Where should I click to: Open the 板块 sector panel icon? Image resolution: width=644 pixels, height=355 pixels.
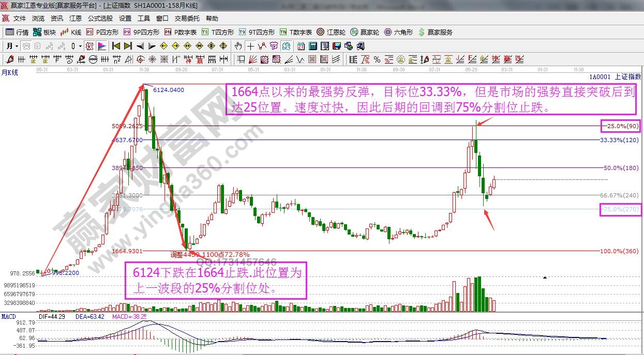pyautogui.click(x=36, y=32)
